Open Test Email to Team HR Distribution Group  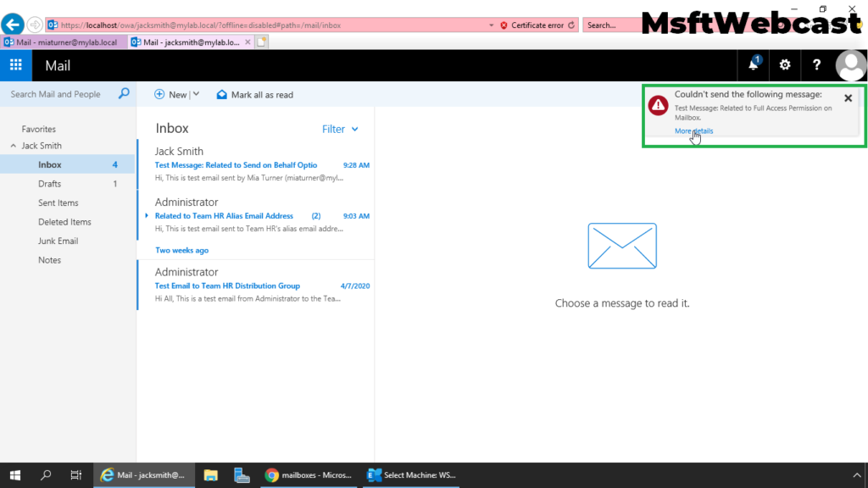(256, 285)
